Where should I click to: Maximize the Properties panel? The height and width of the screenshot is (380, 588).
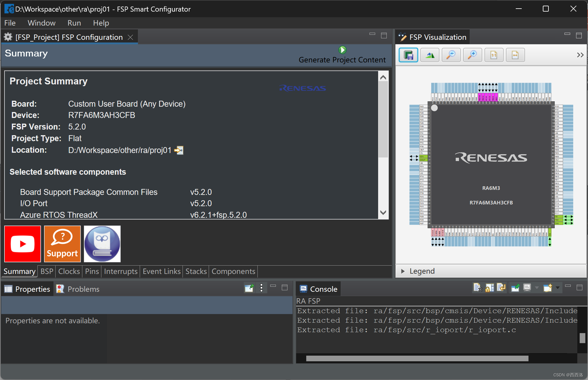pyautogui.click(x=284, y=287)
